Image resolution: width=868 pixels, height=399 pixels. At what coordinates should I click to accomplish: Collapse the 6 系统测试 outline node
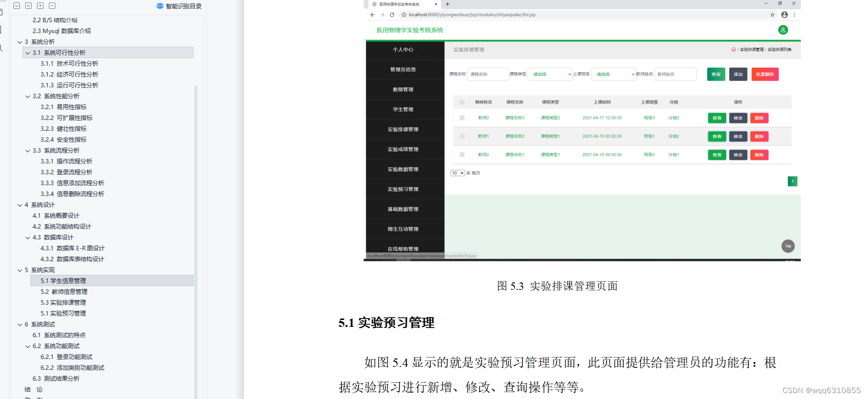pos(20,324)
